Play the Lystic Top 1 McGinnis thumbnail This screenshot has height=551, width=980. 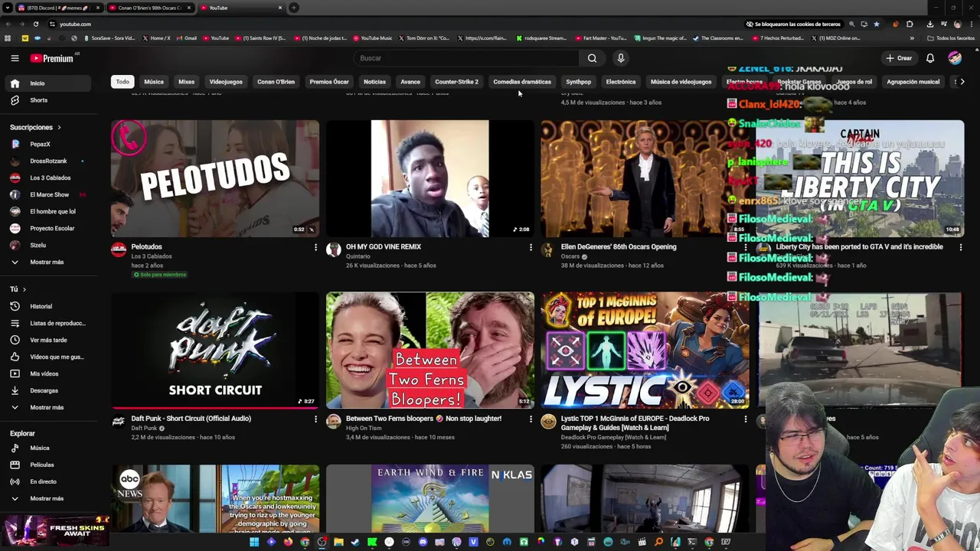(645, 350)
